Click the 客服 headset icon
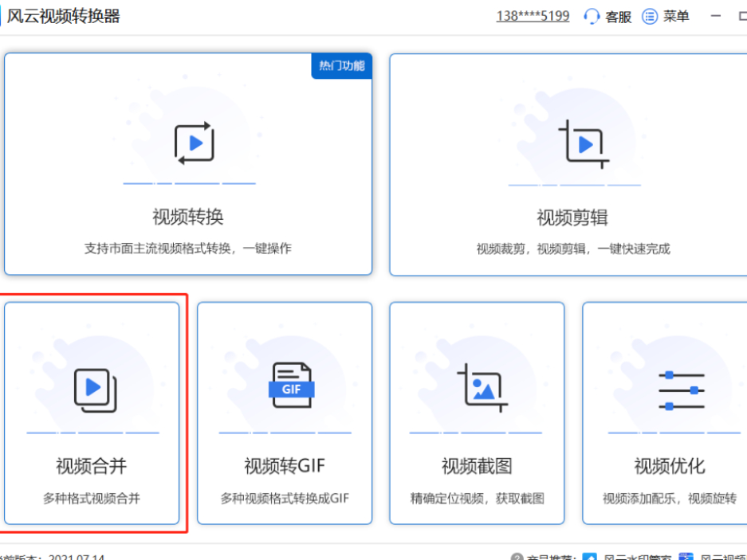 (x=592, y=16)
